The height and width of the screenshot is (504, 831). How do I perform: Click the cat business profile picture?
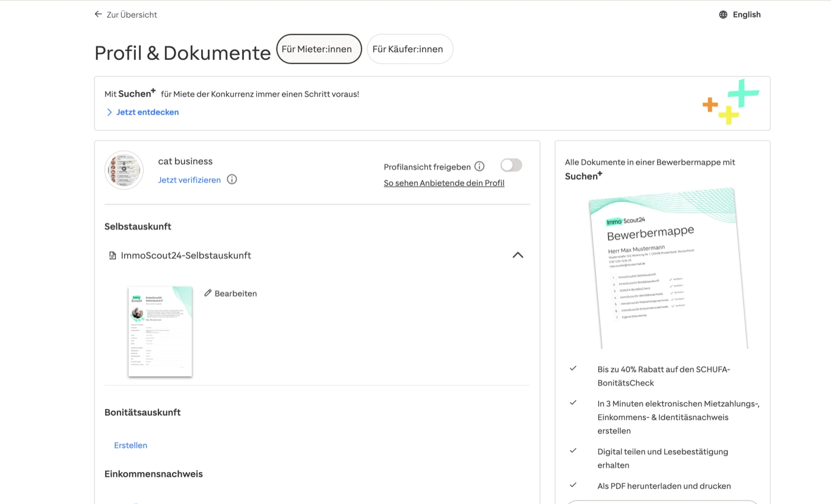[124, 170]
